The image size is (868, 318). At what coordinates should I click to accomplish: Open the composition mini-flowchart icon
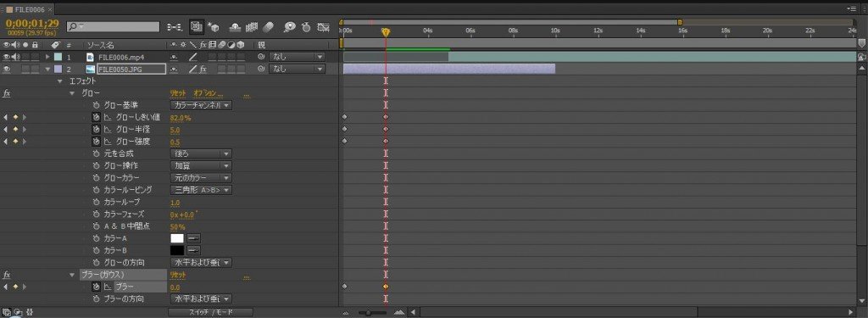tap(175, 26)
